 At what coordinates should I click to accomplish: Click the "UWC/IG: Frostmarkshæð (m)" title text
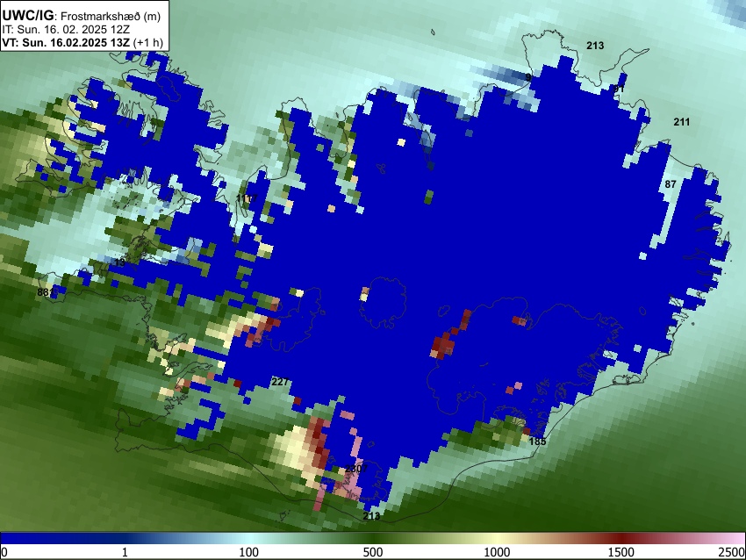pyautogui.click(x=82, y=16)
